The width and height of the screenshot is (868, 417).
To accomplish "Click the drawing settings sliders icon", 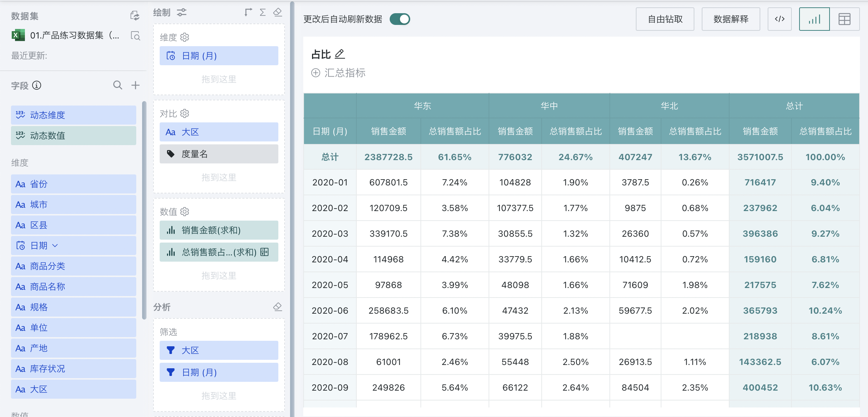I will (182, 12).
